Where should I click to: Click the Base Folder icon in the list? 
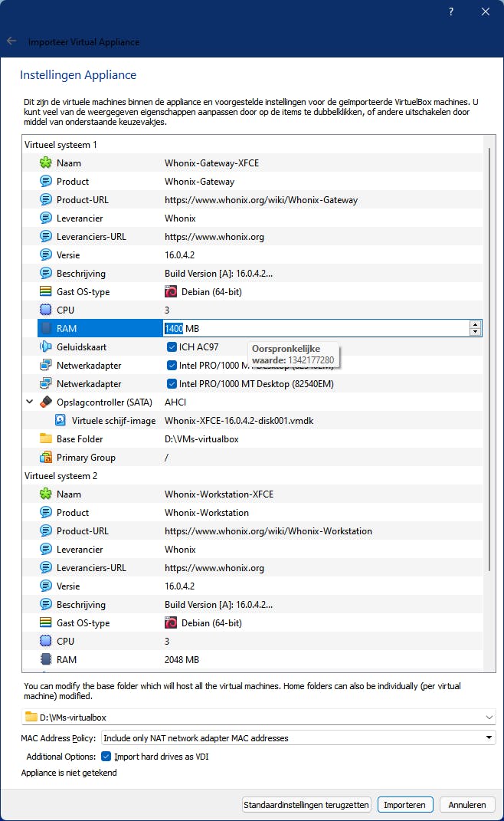point(46,438)
